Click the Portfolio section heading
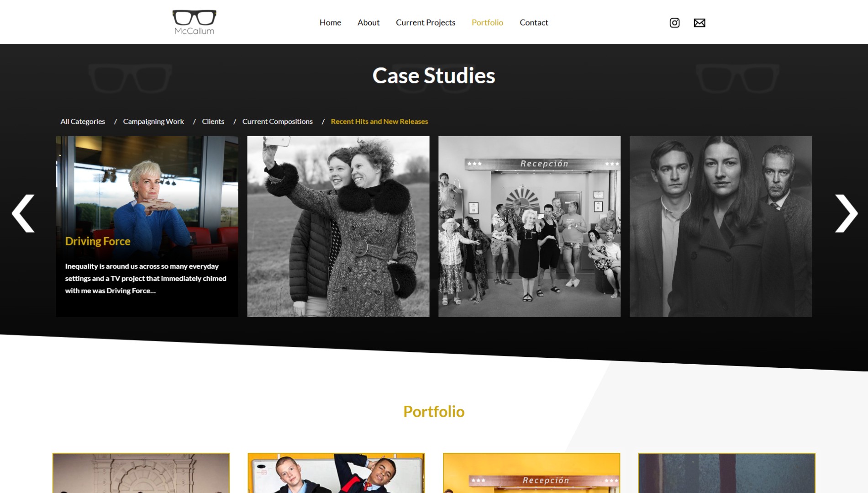Screen dimensions: 868x493 click(x=434, y=412)
